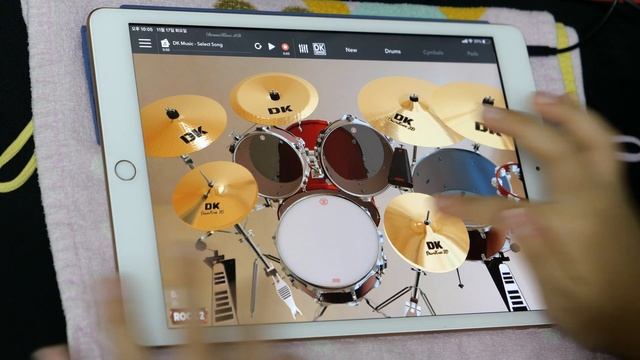The width and height of the screenshot is (640, 360).
Task: Play the song with the play button
Action: pos(271,47)
